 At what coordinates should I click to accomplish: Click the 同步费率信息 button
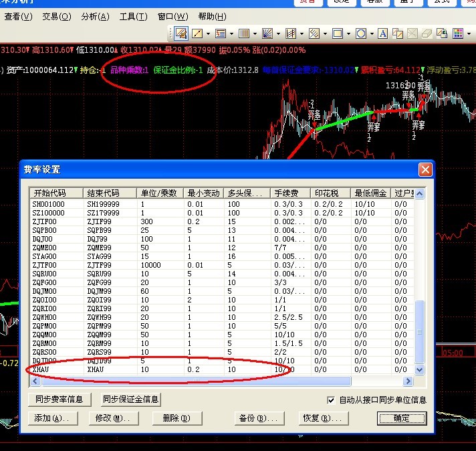59,399
